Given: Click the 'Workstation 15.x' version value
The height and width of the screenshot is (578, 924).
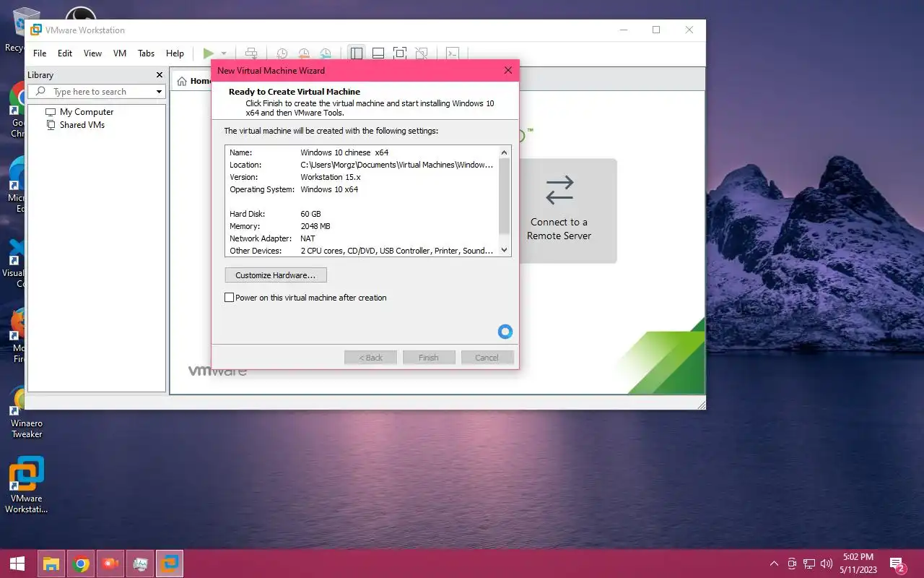Looking at the screenshot, I should pyautogui.click(x=331, y=177).
